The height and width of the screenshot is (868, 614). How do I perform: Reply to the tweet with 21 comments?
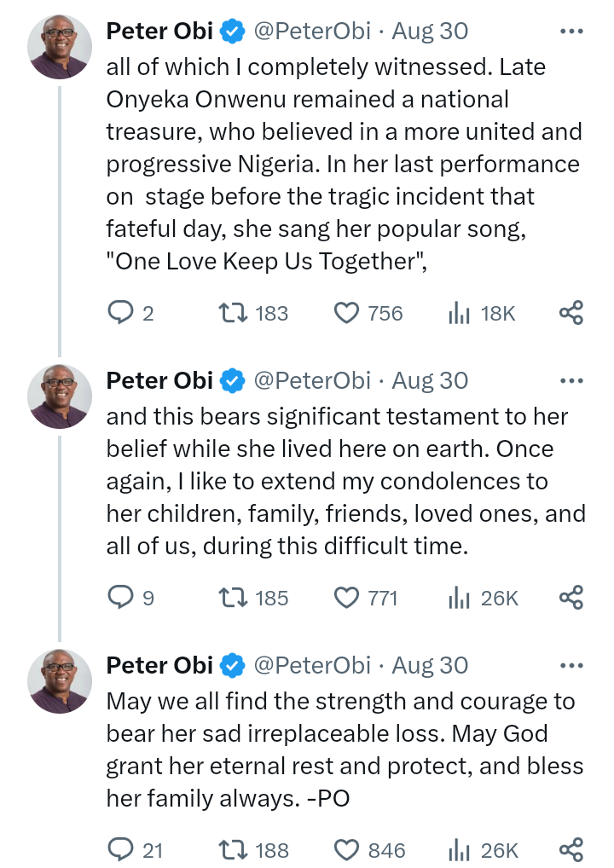click(120, 849)
